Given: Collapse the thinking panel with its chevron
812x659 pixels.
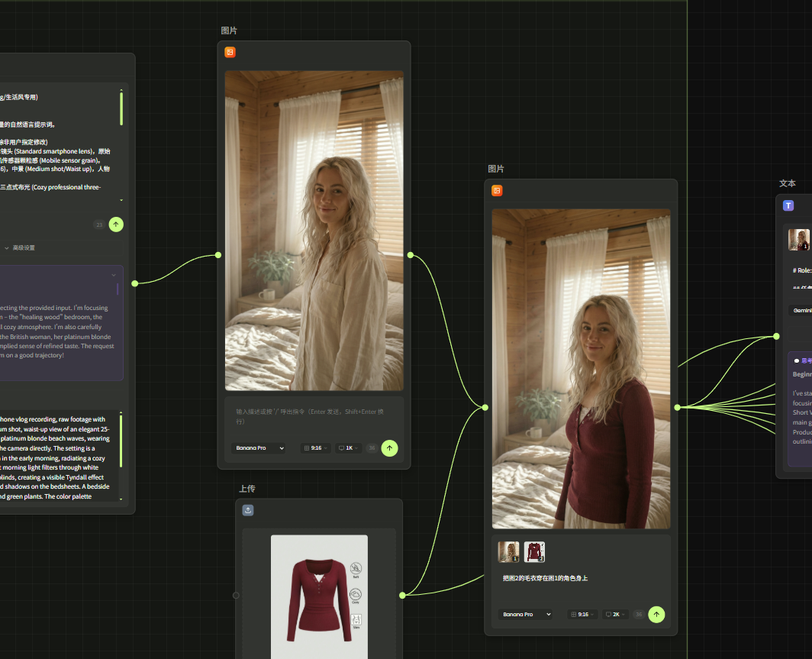Looking at the screenshot, I should tap(114, 275).
